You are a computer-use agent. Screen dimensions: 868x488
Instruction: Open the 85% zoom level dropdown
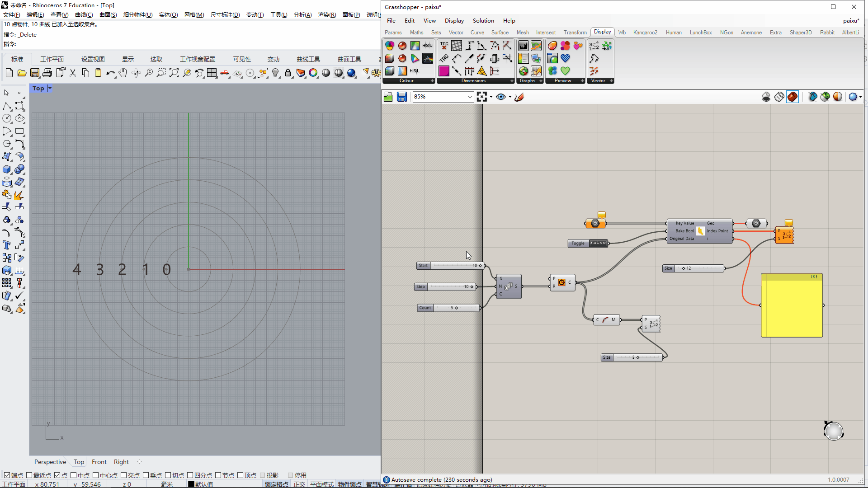click(x=470, y=97)
